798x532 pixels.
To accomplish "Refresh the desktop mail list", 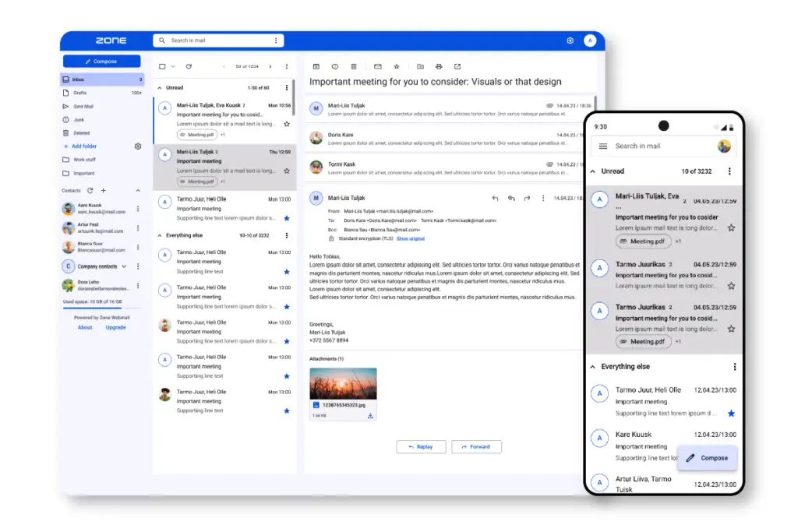I will click(x=189, y=66).
